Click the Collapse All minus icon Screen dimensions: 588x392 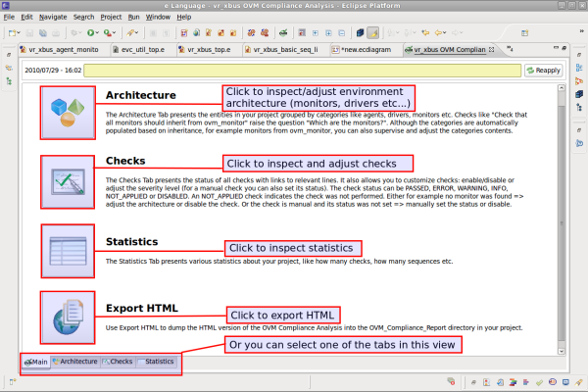(x=342, y=33)
